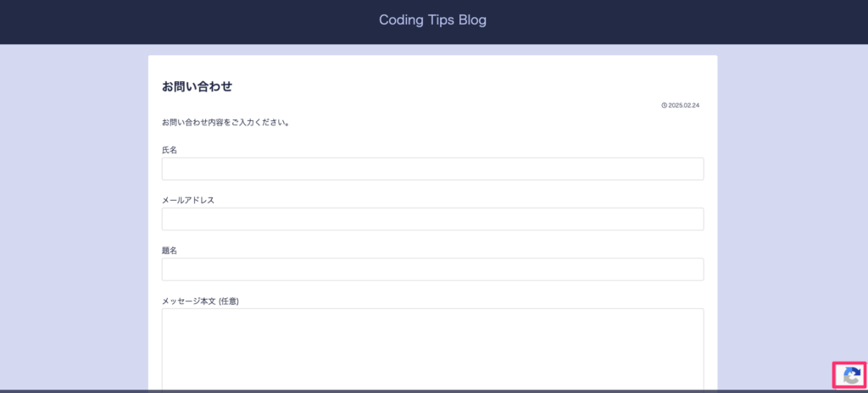Click into the メールアドレス input box
The width and height of the screenshot is (868, 393).
point(433,219)
